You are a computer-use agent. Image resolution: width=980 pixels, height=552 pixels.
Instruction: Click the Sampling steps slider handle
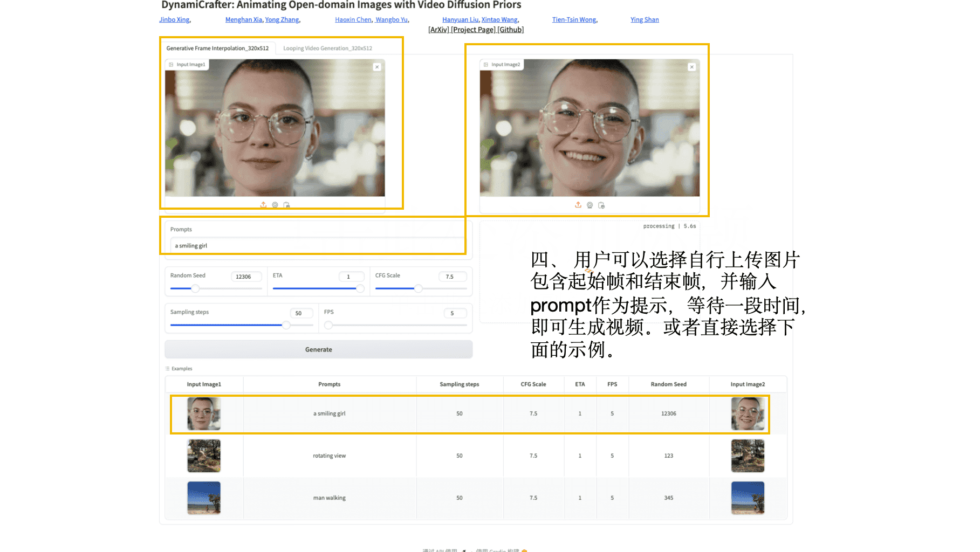pos(286,325)
